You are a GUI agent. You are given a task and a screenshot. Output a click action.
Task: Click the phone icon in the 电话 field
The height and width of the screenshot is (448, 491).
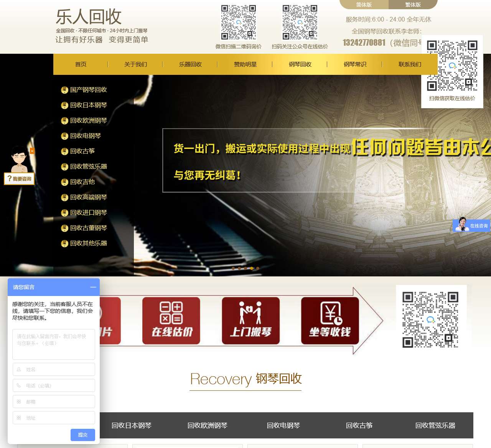(x=18, y=385)
